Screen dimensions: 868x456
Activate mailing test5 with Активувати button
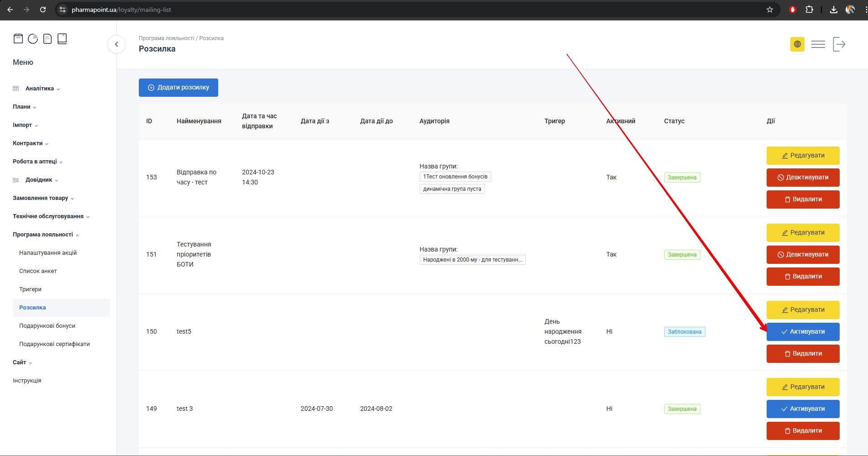[x=803, y=332]
